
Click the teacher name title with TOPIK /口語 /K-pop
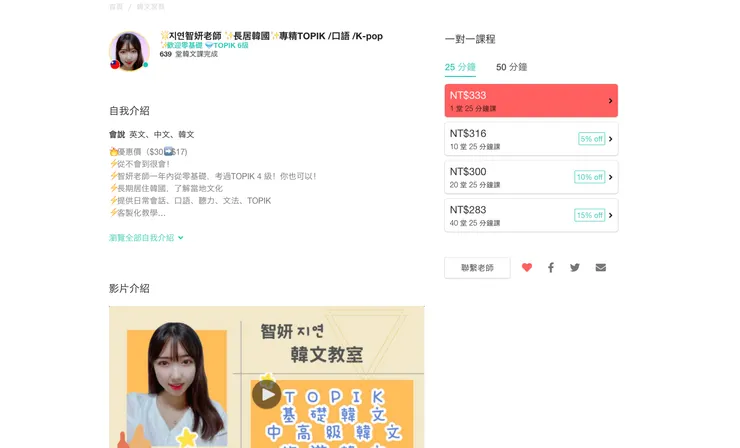pyautogui.click(x=271, y=36)
